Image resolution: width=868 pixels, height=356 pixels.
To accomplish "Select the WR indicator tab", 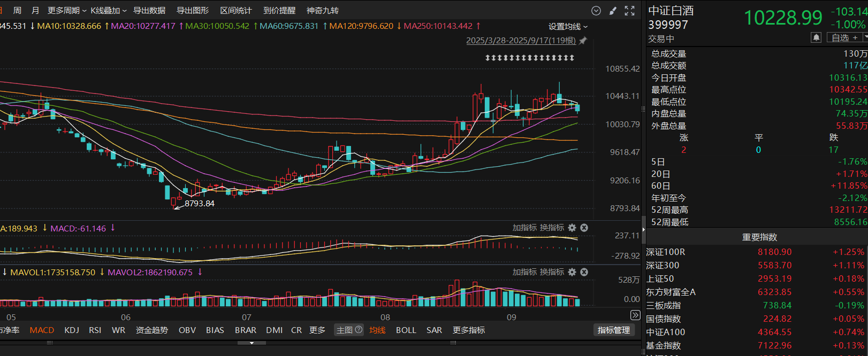I will pyautogui.click(x=118, y=330).
